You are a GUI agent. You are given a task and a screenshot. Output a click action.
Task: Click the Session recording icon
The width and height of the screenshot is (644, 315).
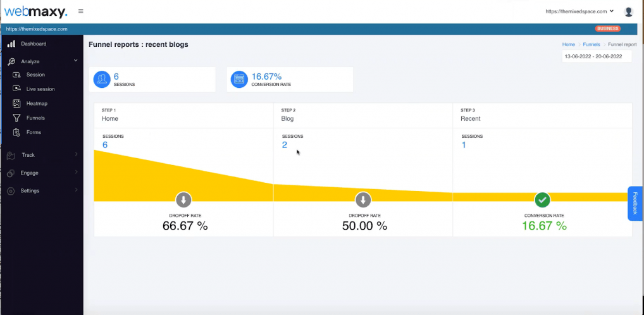pyautogui.click(x=16, y=75)
